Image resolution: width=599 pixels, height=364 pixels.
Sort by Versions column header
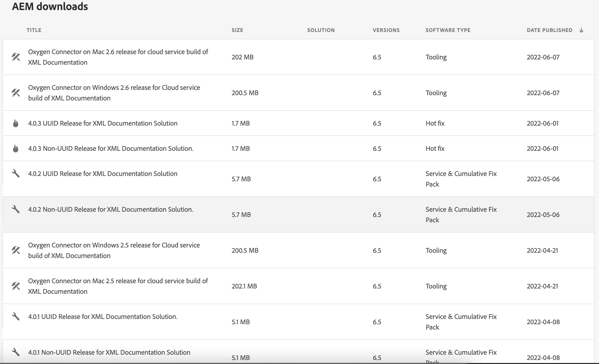point(386,30)
